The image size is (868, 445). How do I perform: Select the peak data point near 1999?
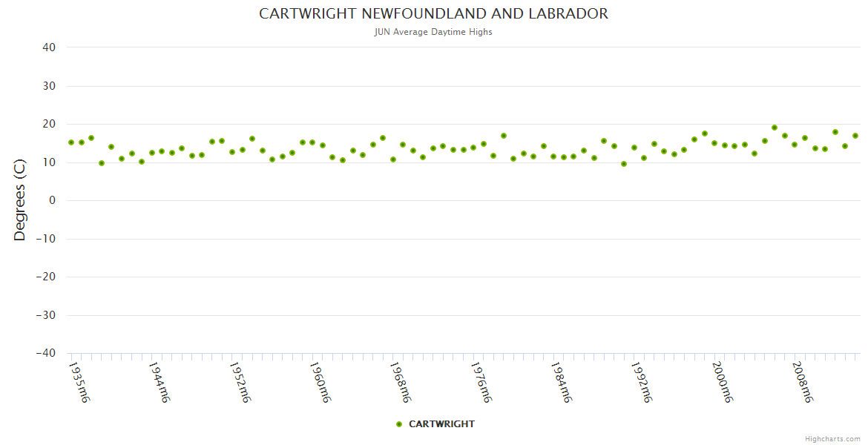coord(705,133)
